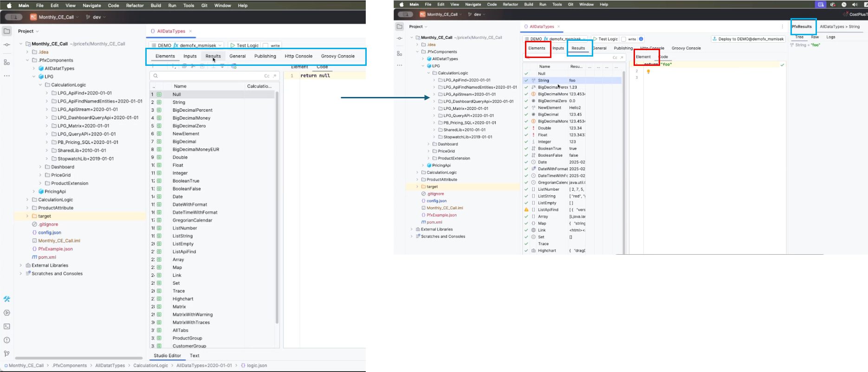Click the yellow lightbulb in the code editor
868x372 pixels.
pyautogui.click(x=648, y=71)
